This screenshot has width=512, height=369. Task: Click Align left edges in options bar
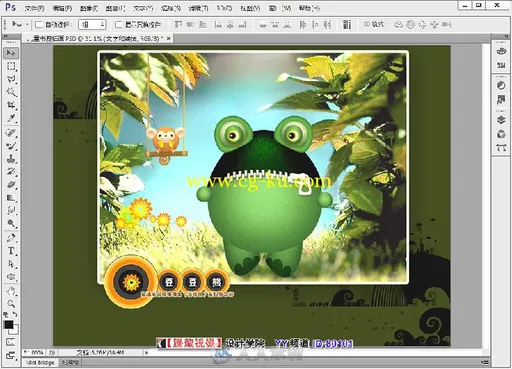(218, 24)
